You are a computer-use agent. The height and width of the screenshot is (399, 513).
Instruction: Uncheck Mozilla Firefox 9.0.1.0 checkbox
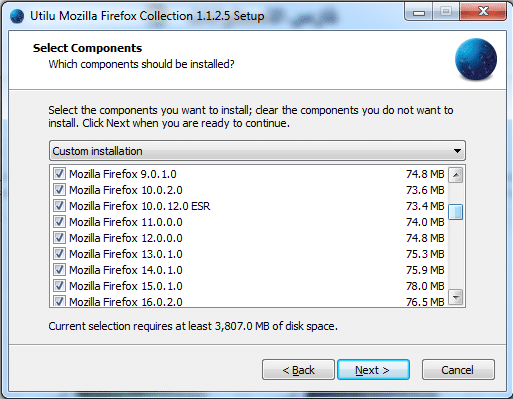59,174
